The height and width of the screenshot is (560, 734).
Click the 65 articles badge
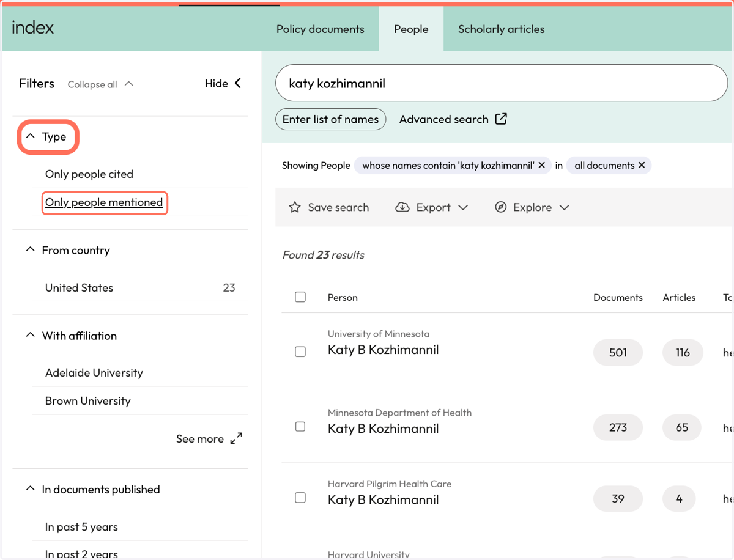(x=682, y=427)
